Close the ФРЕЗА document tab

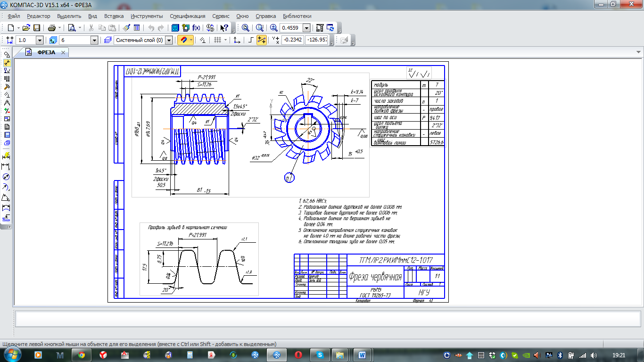[x=63, y=52]
